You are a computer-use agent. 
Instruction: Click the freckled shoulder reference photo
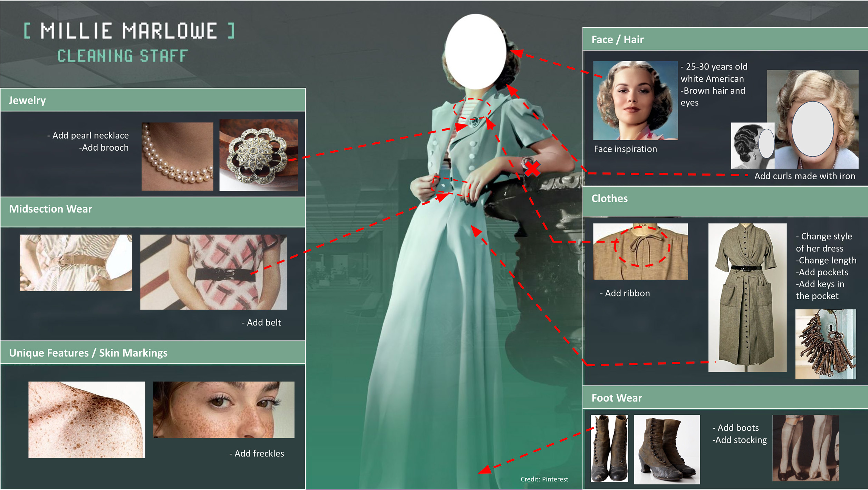coord(87,420)
